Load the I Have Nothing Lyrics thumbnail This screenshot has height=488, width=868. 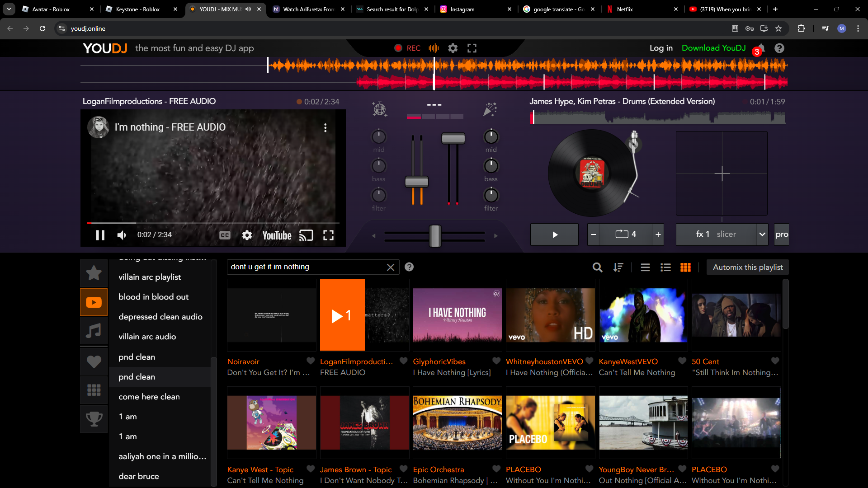[x=458, y=315]
